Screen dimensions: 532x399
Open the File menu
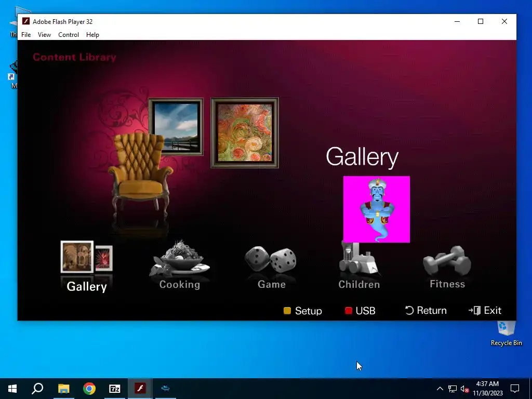click(x=26, y=35)
